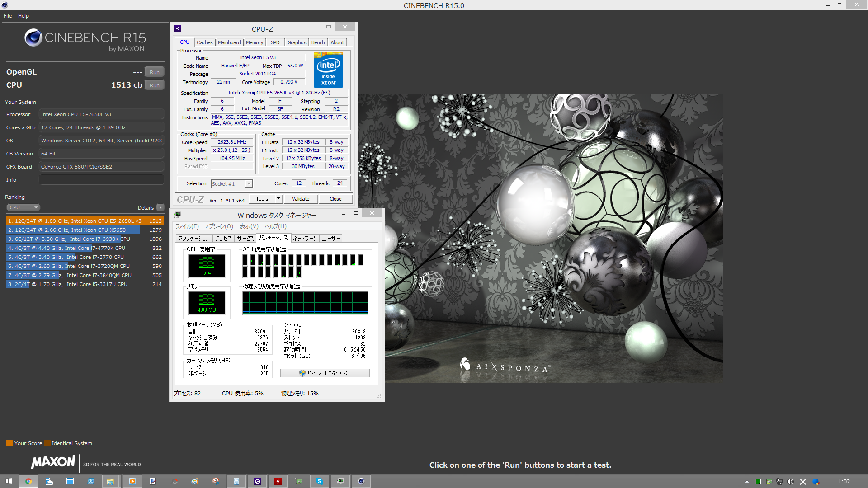Open the red lightning-bolt taskbar app

(x=278, y=481)
